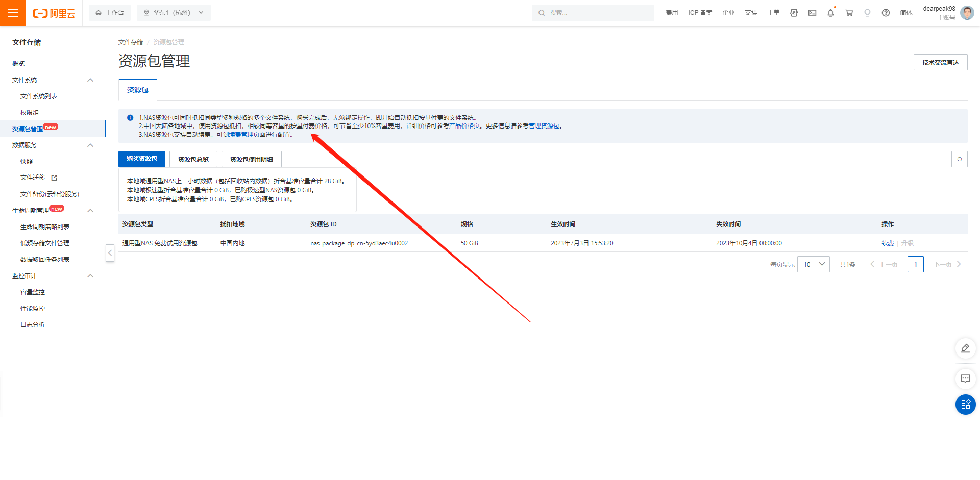Image resolution: width=980 pixels, height=480 pixels.
Task: Collapse the 生命周期管理 sidebar section
Action: pos(90,211)
